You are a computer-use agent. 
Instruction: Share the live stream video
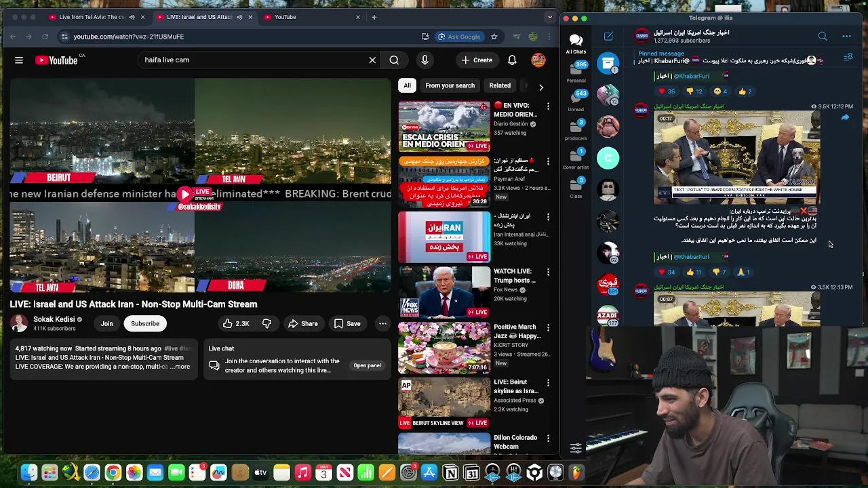point(302,324)
